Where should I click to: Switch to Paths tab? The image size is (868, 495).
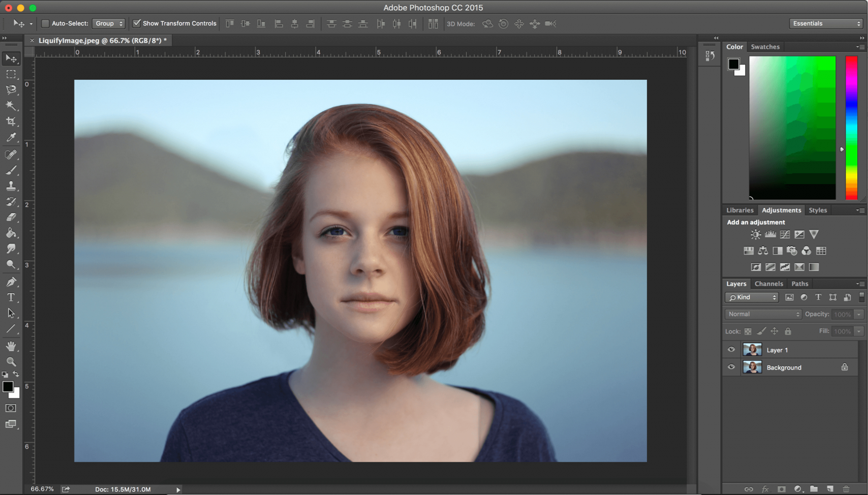pyautogui.click(x=799, y=283)
